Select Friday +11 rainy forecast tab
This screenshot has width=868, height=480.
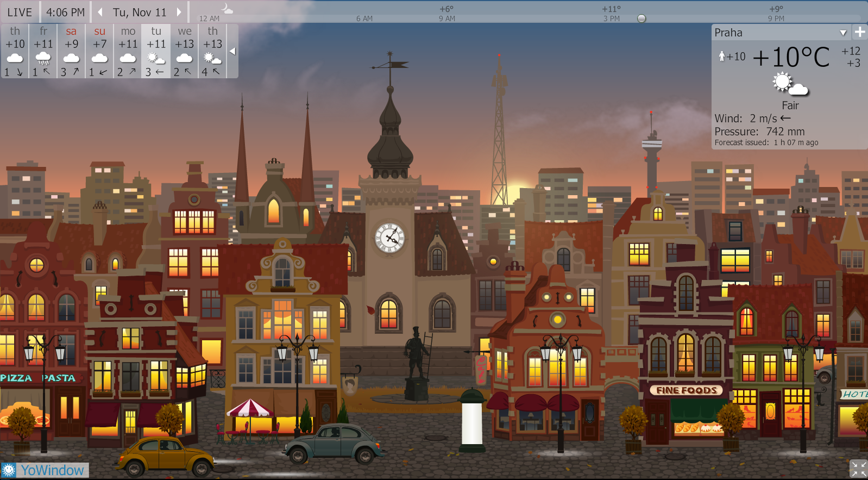43,51
